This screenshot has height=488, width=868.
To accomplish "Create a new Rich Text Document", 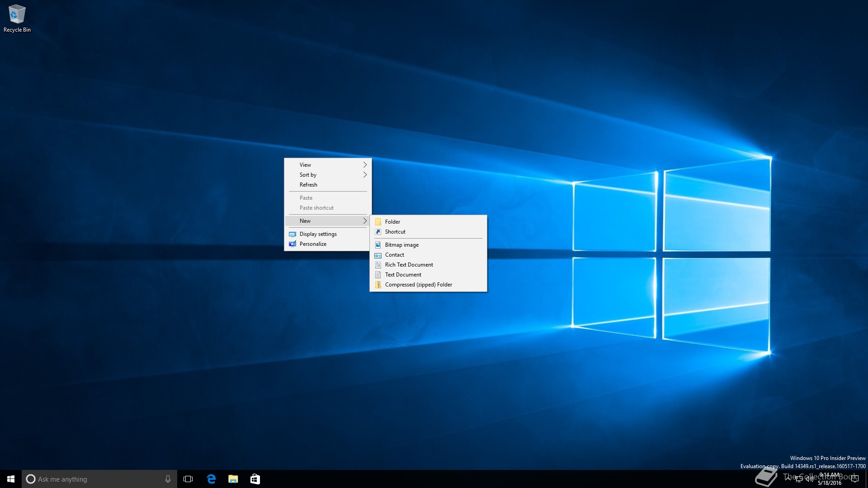I will [x=428, y=265].
